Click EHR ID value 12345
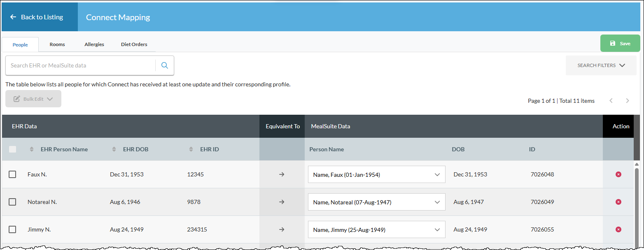Viewport: 644px width, 250px height. (196, 174)
